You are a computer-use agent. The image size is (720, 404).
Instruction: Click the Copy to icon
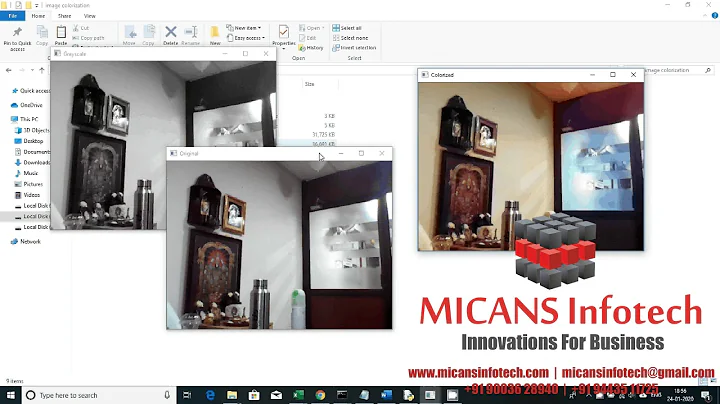[149, 32]
